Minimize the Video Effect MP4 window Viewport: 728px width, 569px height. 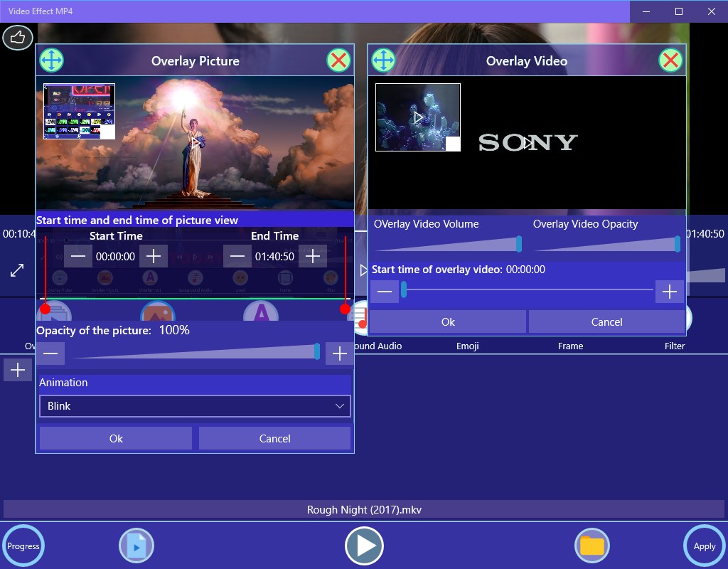pos(646,11)
